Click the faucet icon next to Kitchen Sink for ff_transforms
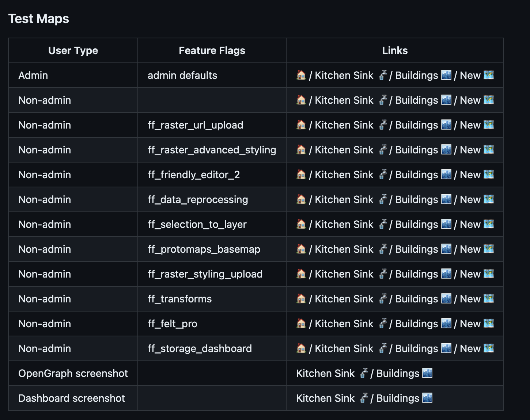The height and width of the screenshot is (420, 530). tap(383, 298)
